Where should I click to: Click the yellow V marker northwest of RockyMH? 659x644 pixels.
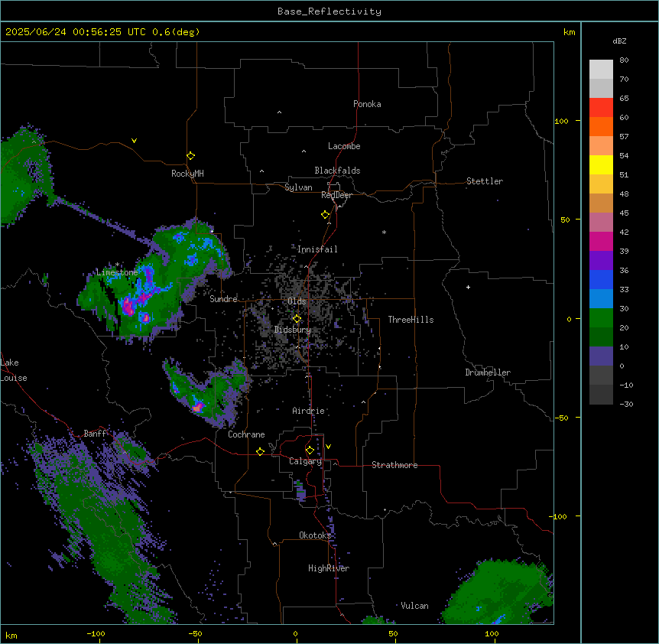click(134, 141)
